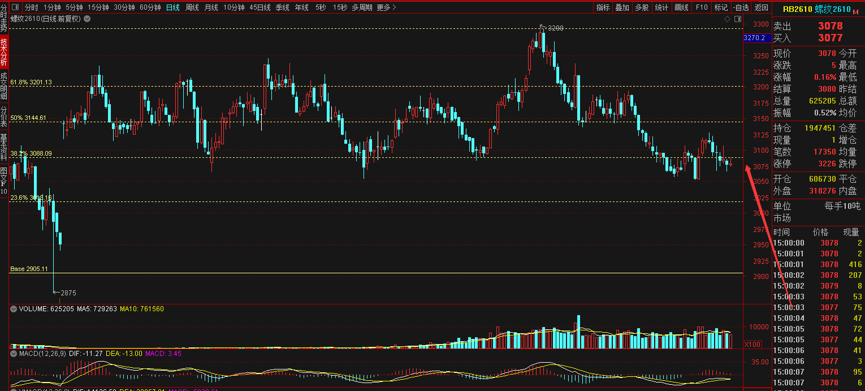Click the 振幅 value 0.52%

click(x=825, y=113)
